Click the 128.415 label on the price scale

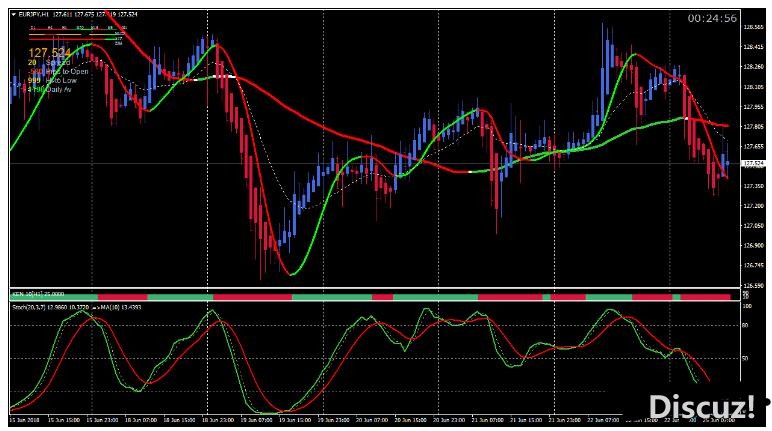[x=753, y=47]
